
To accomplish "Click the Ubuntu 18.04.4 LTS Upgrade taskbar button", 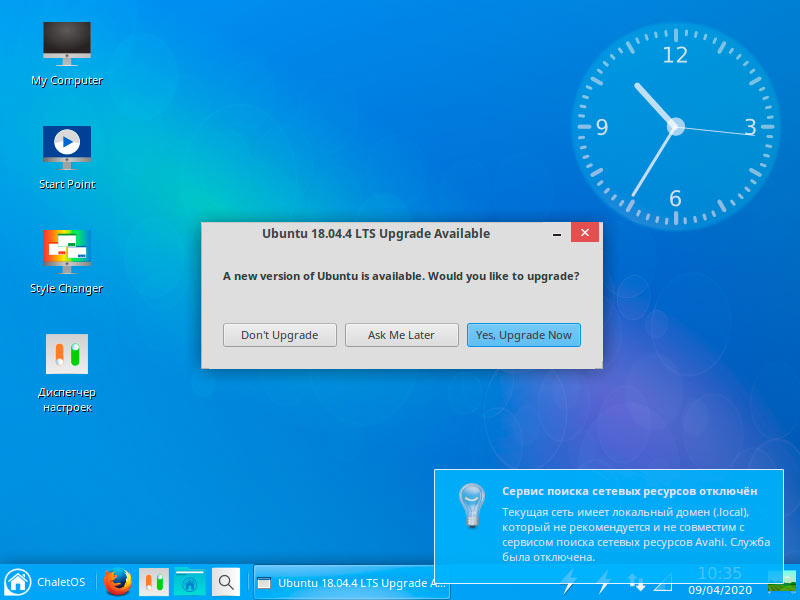I will (352, 582).
